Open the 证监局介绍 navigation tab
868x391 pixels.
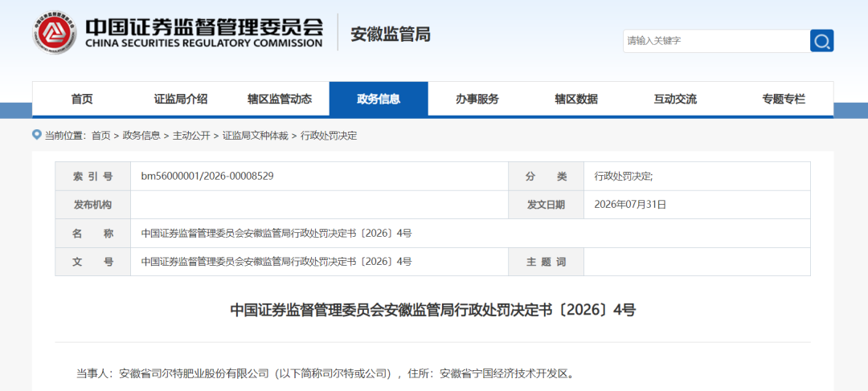click(x=181, y=99)
